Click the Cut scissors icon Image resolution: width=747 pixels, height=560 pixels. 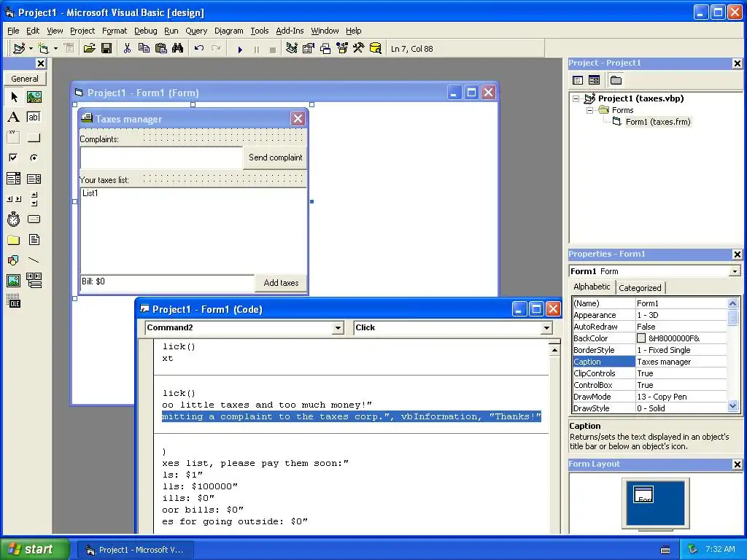click(127, 48)
